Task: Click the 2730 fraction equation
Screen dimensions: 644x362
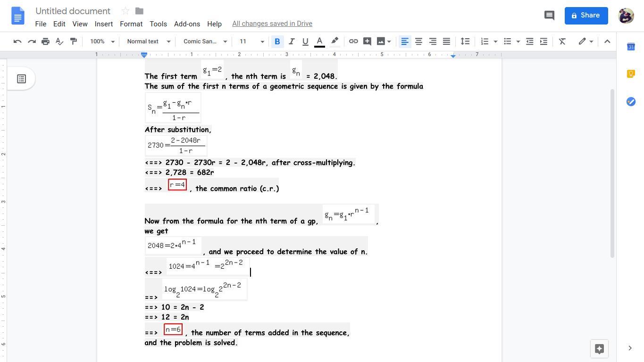Action: (x=176, y=146)
